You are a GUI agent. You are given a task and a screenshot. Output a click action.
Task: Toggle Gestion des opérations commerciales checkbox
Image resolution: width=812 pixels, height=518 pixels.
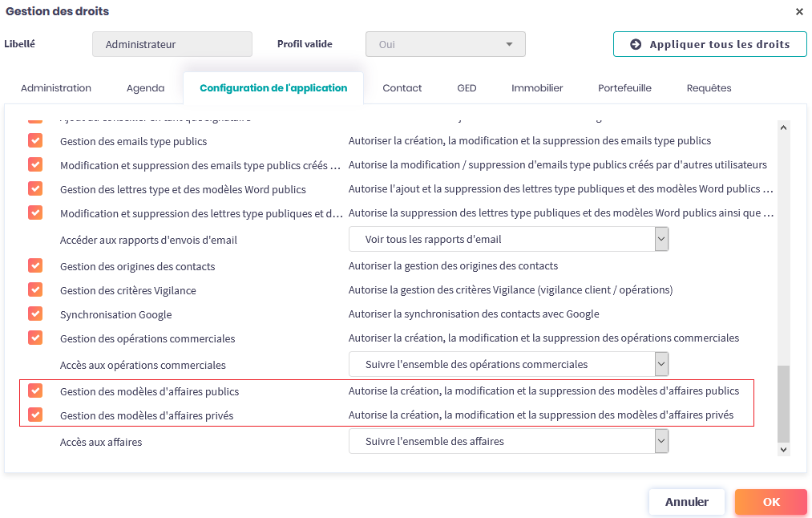click(35, 338)
